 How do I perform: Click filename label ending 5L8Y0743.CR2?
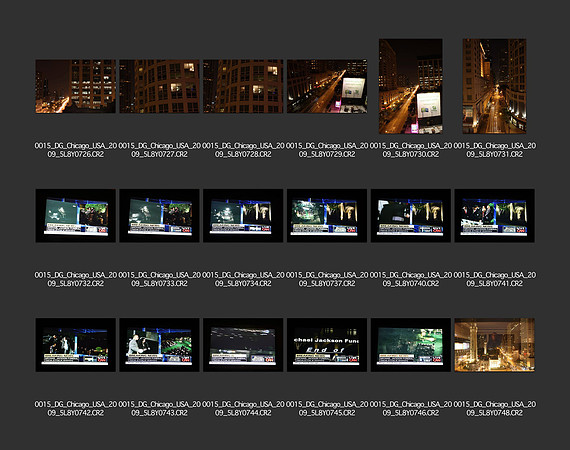(159, 409)
